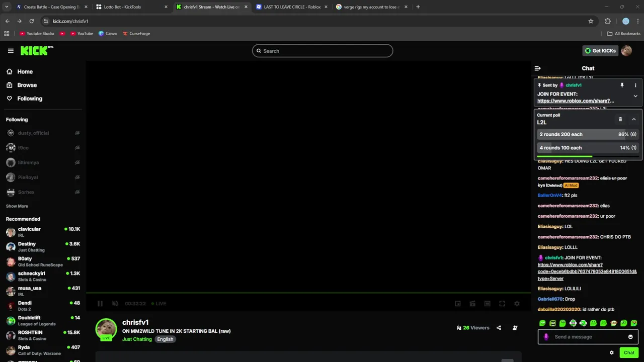
Task: Click BallerOnV4 username in chat
Action: click(549, 195)
